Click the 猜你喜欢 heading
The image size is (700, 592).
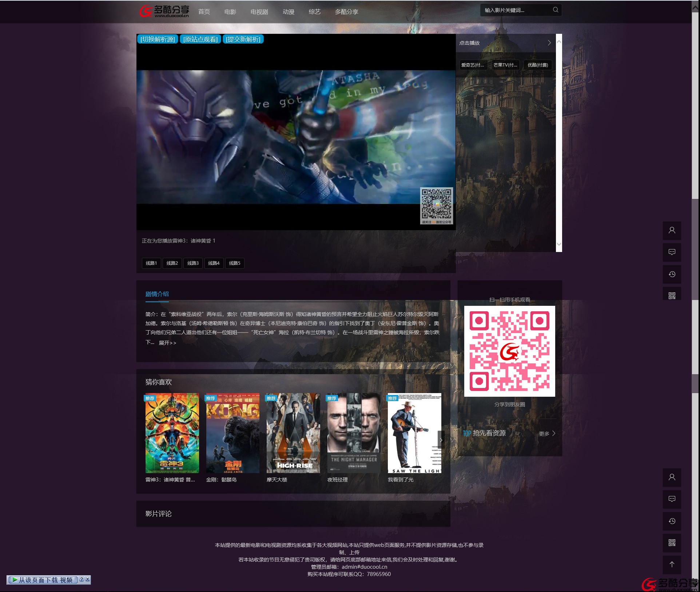pyautogui.click(x=158, y=382)
